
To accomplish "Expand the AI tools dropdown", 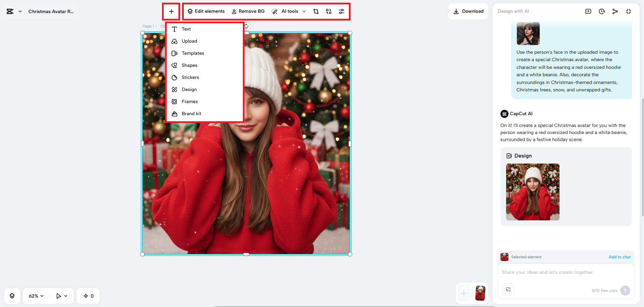I will [x=304, y=11].
